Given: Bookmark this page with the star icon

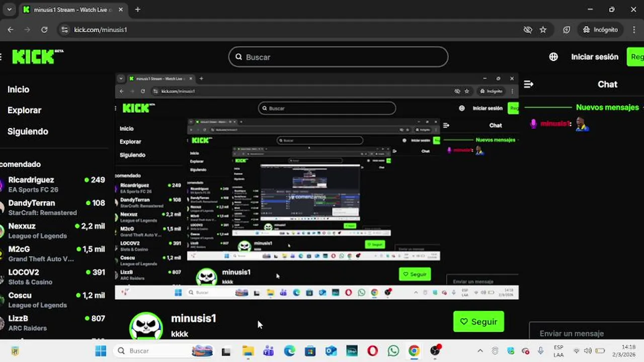Looking at the screenshot, I should [x=543, y=30].
